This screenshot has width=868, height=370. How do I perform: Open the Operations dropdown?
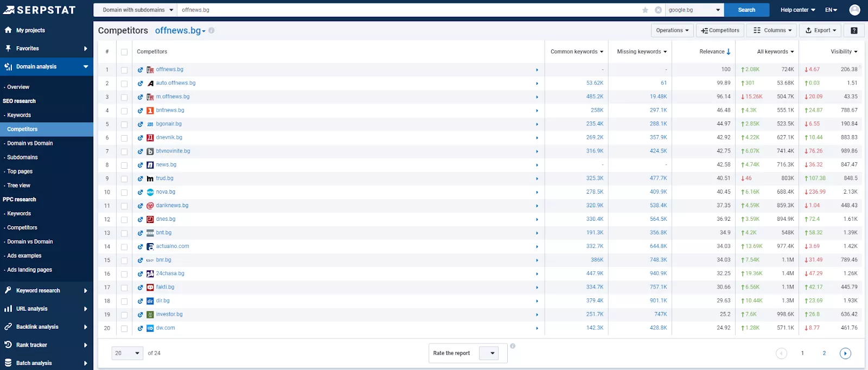click(672, 30)
